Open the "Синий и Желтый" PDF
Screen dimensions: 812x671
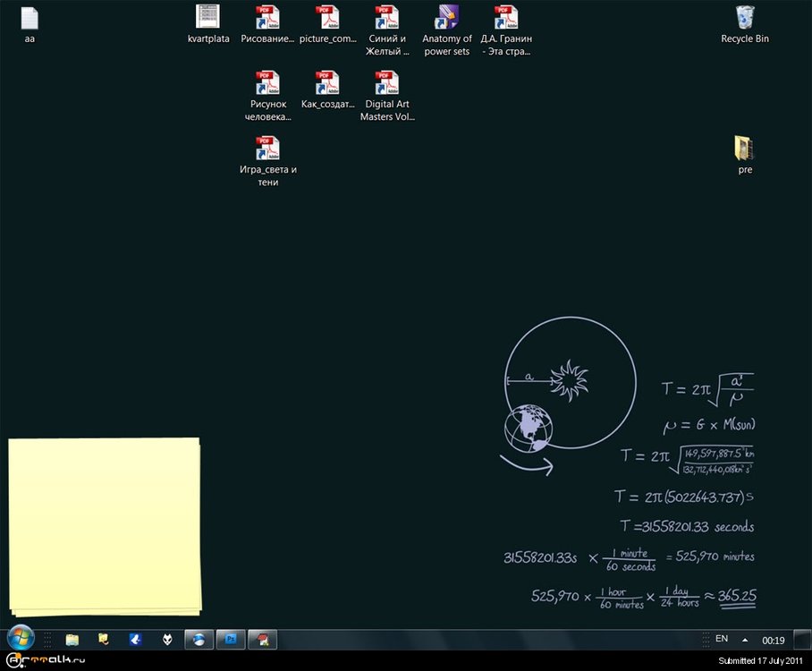(x=387, y=18)
